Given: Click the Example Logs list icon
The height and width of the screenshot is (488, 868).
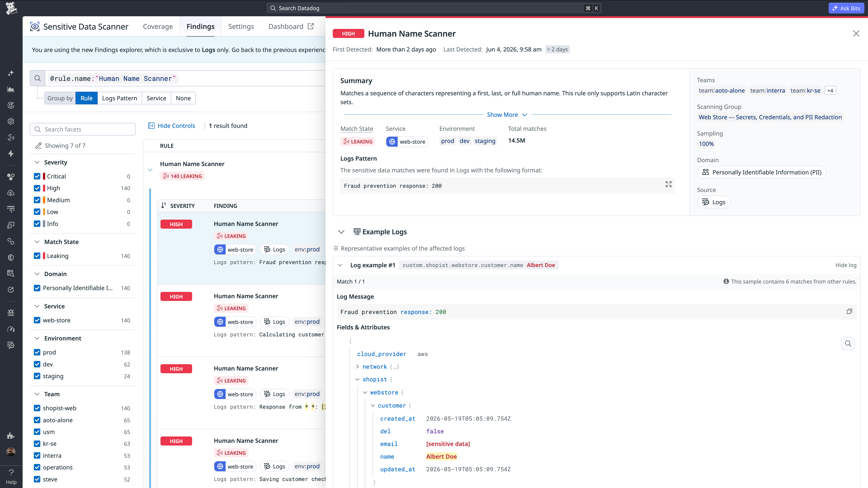Looking at the screenshot, I should pos(357,231).
